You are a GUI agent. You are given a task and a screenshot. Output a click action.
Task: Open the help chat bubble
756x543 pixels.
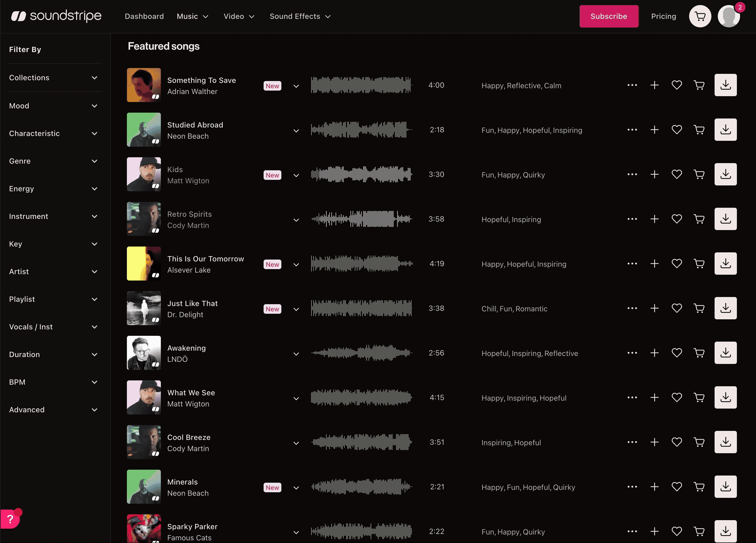pyautogui.click(x=10, y=519)
